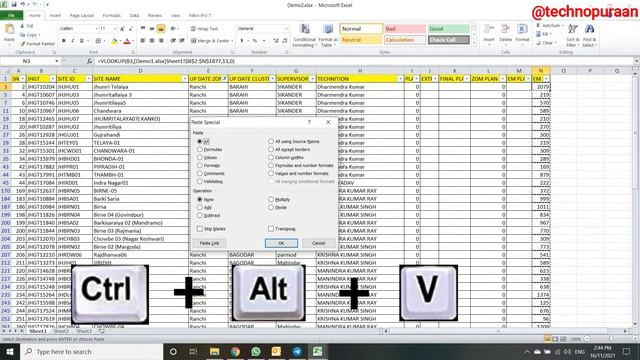Apply the Calculation cell style
Screen dimensions: 640x360
tap(404, 40)
